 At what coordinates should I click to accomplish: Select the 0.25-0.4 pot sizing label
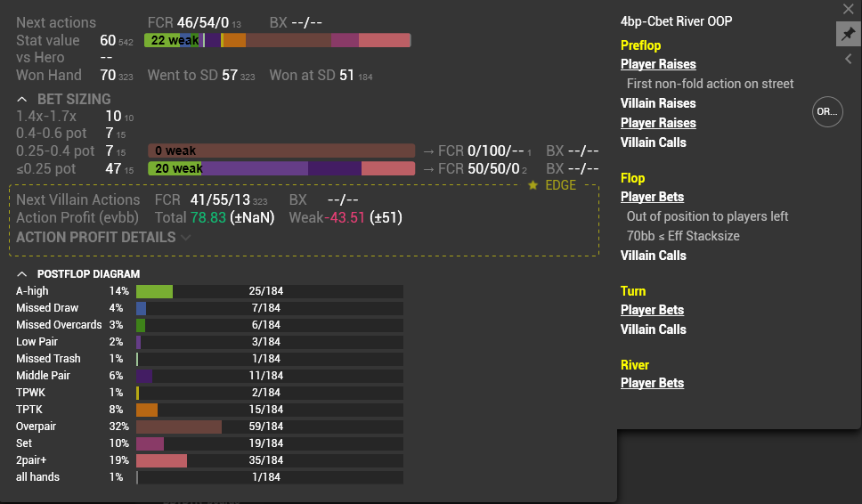[55, 150]
